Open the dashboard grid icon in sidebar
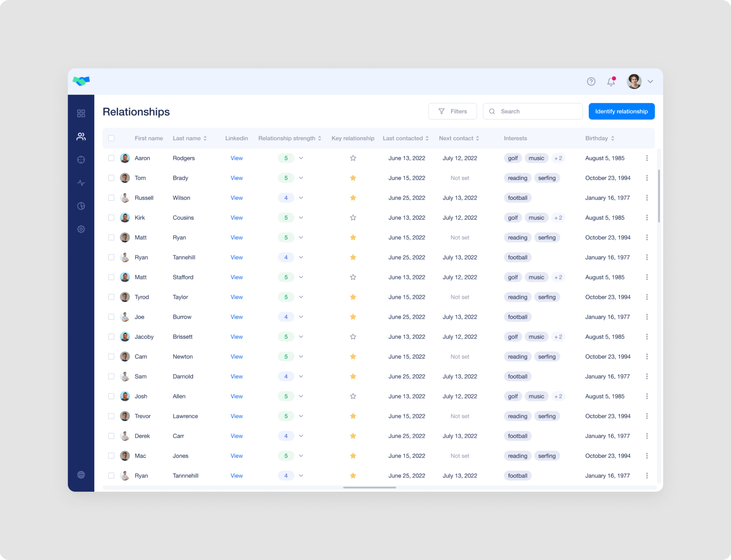Image resolution: width=731 pixels, height=560 pixels. coord(81,113)
